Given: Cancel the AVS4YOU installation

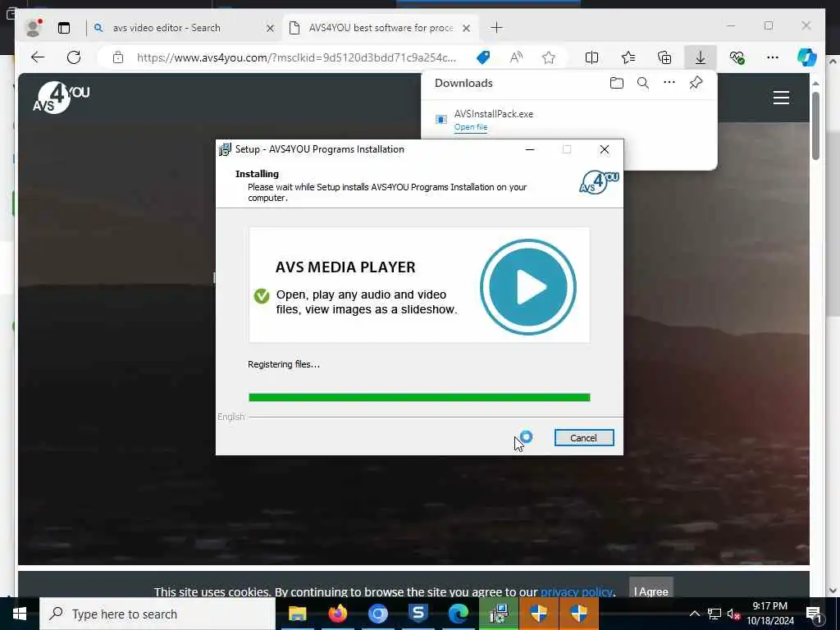Looking at the screenshot, I should tap(584, 438).
